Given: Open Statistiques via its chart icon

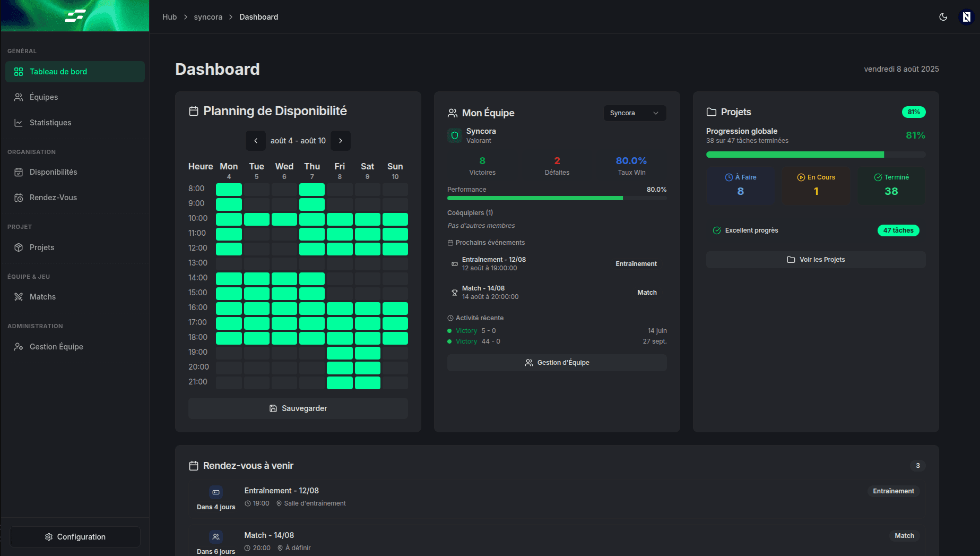Looking at the screenshot, I should tap(19, 122).
